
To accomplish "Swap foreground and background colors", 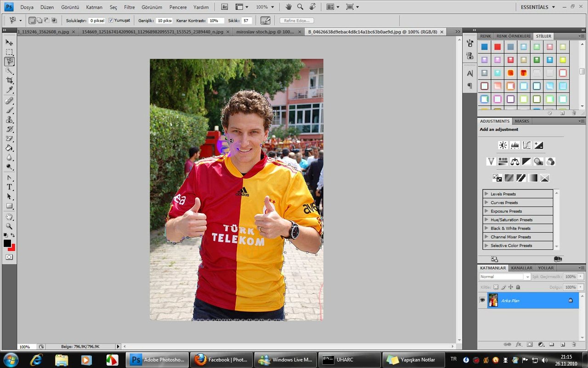I will point(13,235).
